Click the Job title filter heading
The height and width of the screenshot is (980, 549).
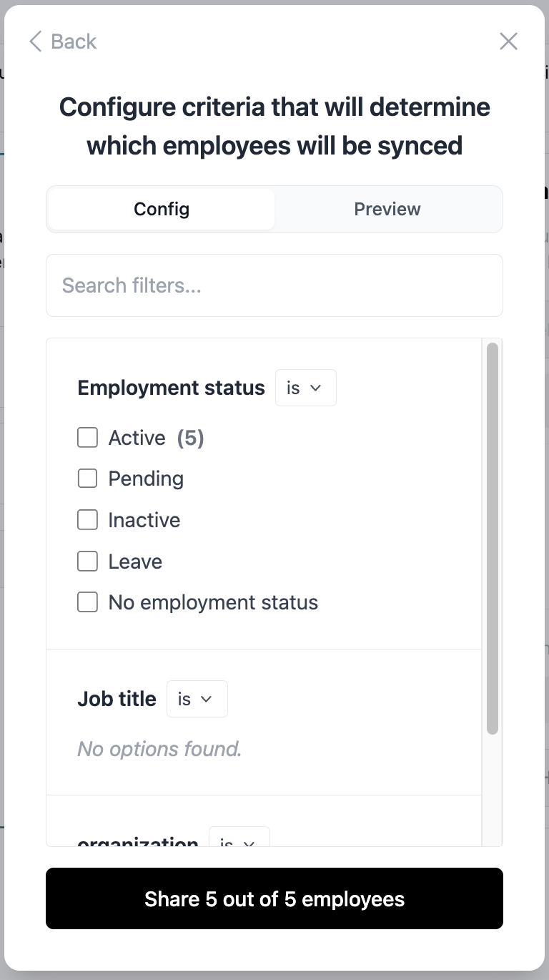(x=117, y=699)
